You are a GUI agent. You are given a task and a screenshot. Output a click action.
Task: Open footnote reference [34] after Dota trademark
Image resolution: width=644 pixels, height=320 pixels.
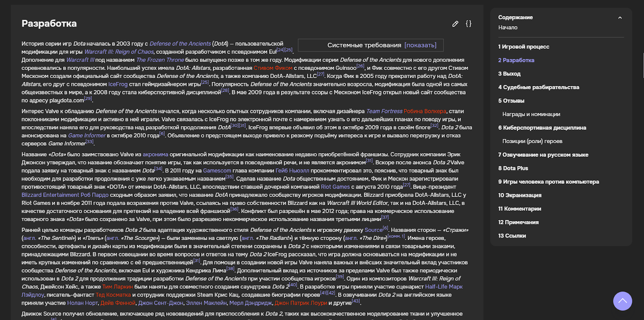click(159, 168)
